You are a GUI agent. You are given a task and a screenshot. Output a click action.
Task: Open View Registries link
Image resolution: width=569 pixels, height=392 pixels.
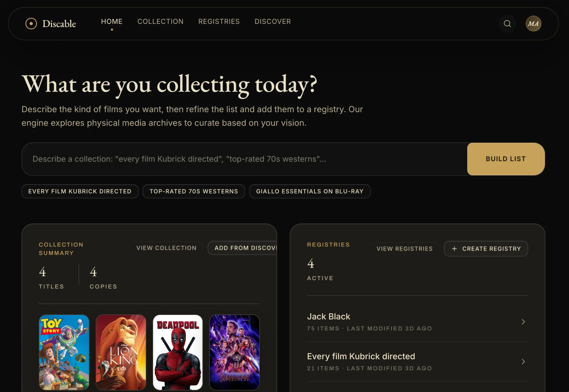point(405,249)
